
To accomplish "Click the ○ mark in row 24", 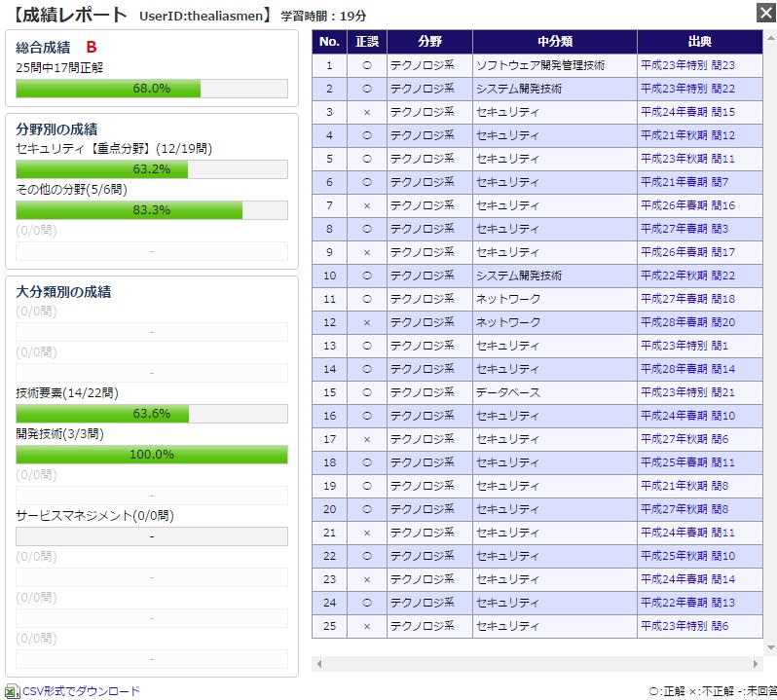I will coord(367,603).
